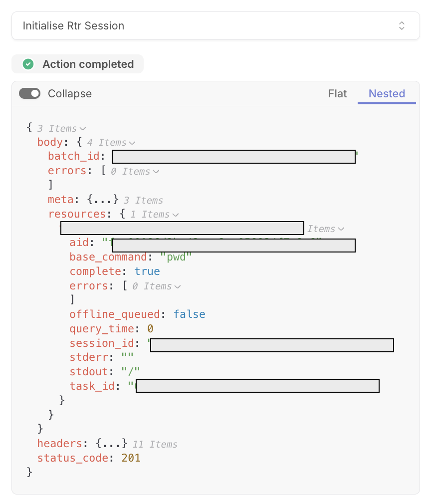This screenshot has width=429, height=504.
Task: Open the Initialise Rtr Session dropdown
Action: (x=215, y=26)
